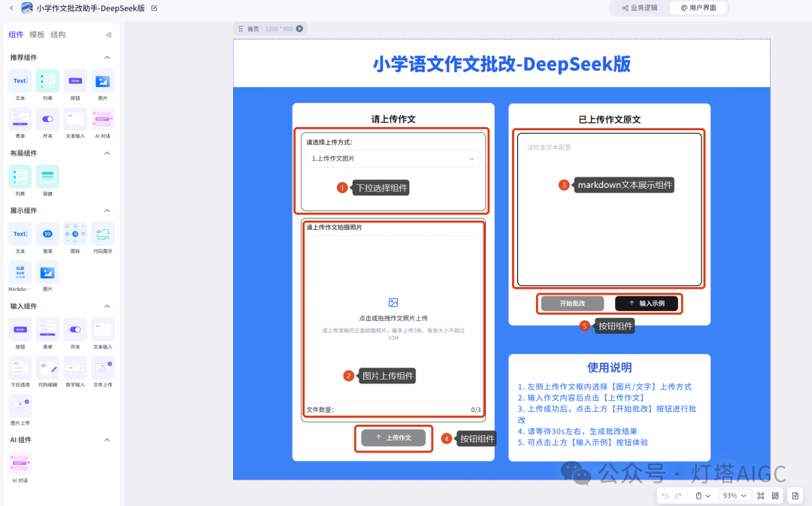The width and height of the screenshot is (812, 506).
Task: Collapse the component sidebar panel
Action: [x=109, y=35]
